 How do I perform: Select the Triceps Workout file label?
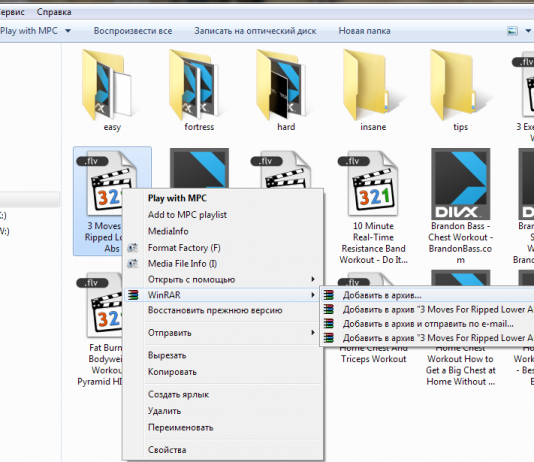coord(374,359)
